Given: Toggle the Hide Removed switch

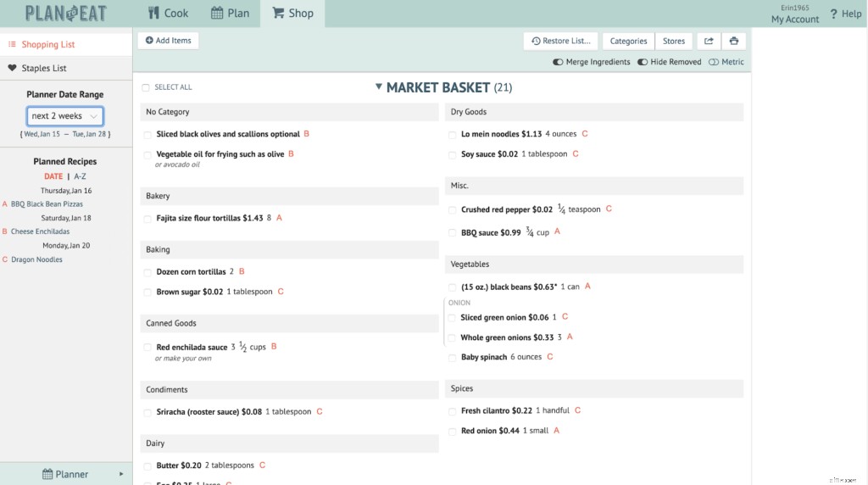Looking at the screenshot, I should (643, 62).
